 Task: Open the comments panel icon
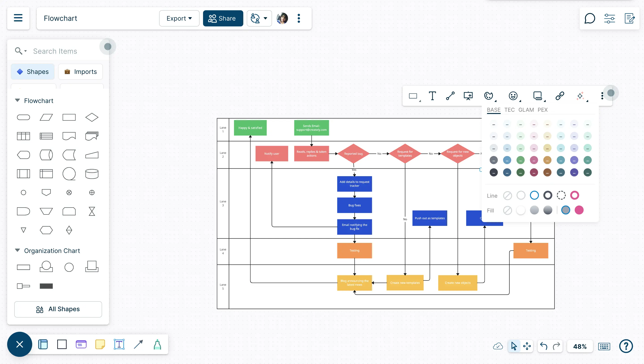pos(589,18)
